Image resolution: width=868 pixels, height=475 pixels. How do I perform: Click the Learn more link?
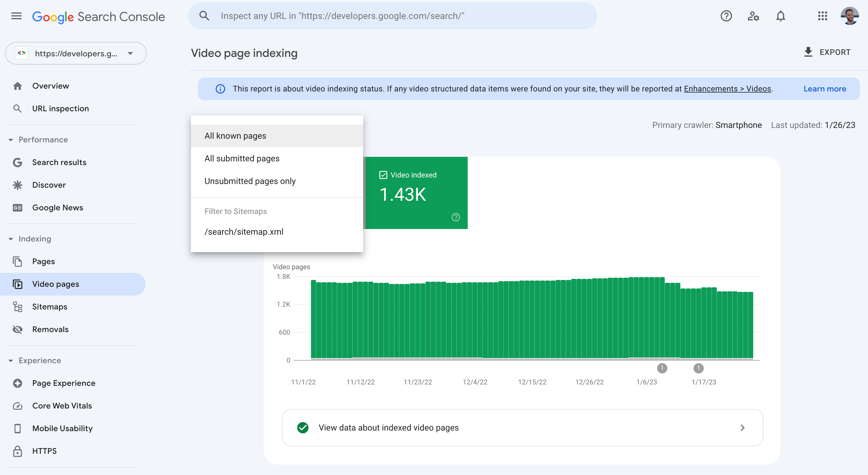(825, 88)
